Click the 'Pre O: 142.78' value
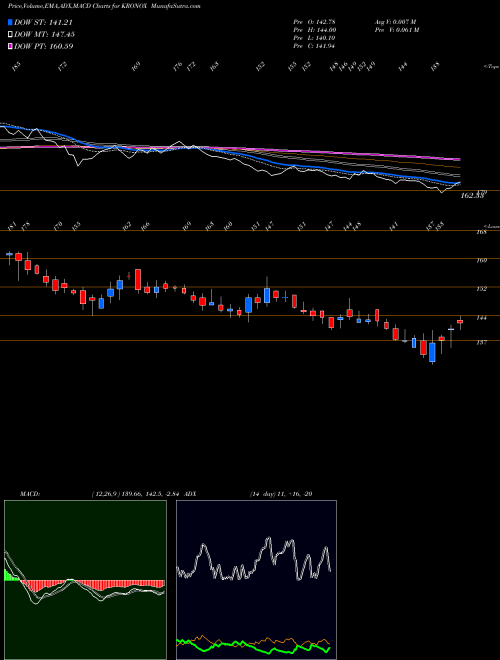 point(314,22)
